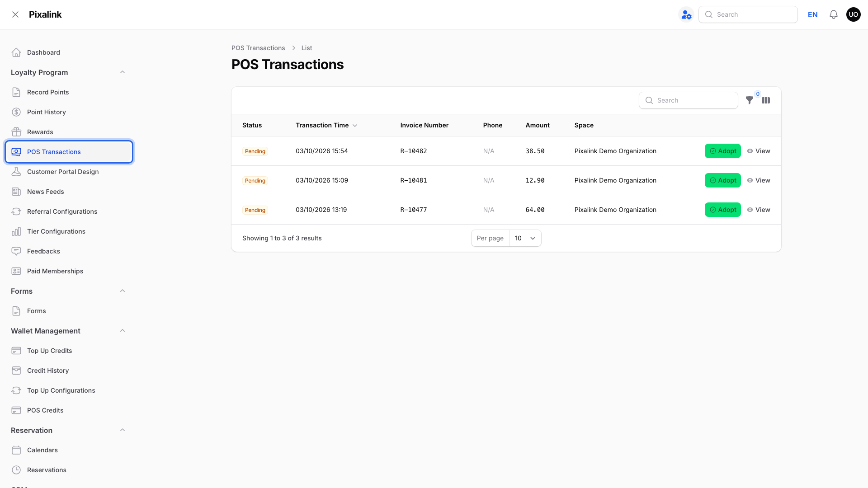Open the table filter funnel icon
868x488 pixels.
pyautogui.click(x=750, y=100)
